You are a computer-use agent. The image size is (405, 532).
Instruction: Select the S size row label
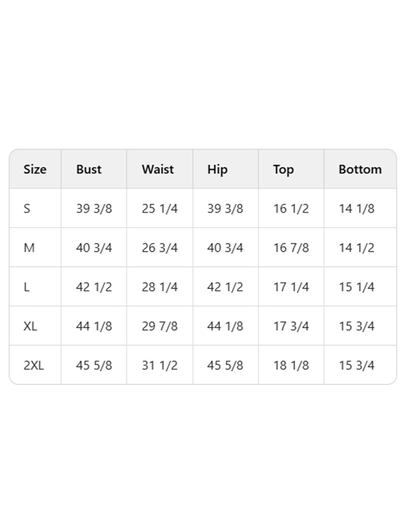(27, 208)
